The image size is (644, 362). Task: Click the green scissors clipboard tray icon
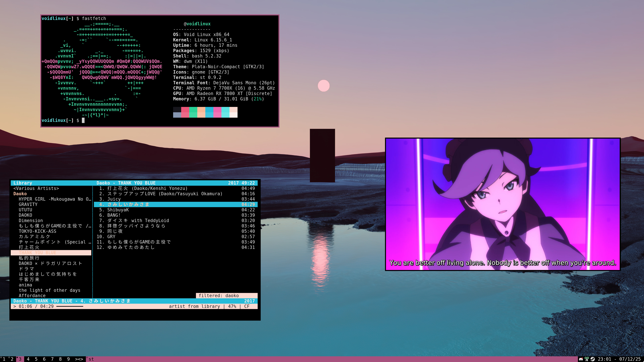coord(586,359)
